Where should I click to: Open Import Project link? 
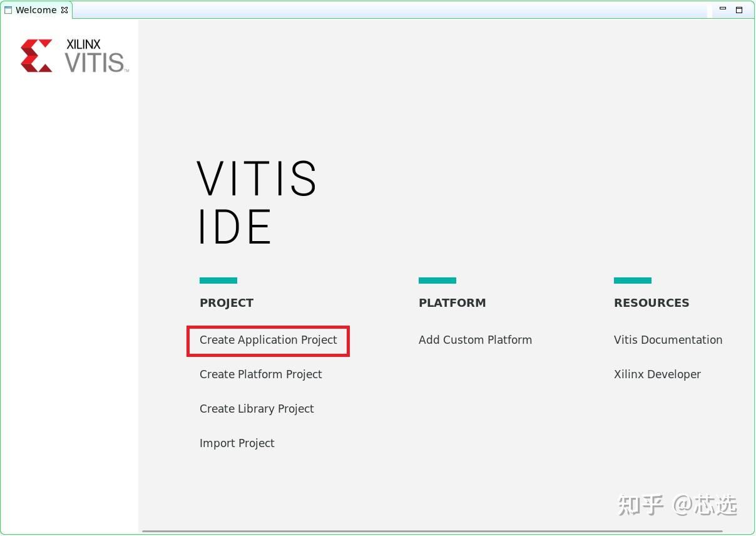pos(237,443)
